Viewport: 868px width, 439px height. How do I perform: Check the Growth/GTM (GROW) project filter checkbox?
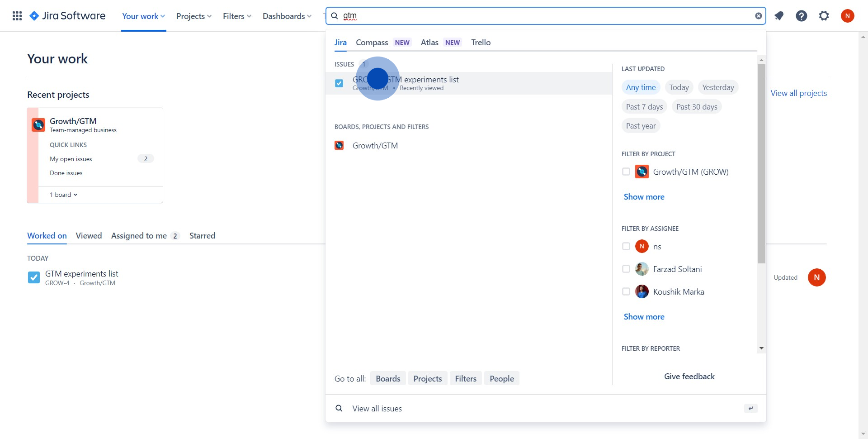(626, 172)
